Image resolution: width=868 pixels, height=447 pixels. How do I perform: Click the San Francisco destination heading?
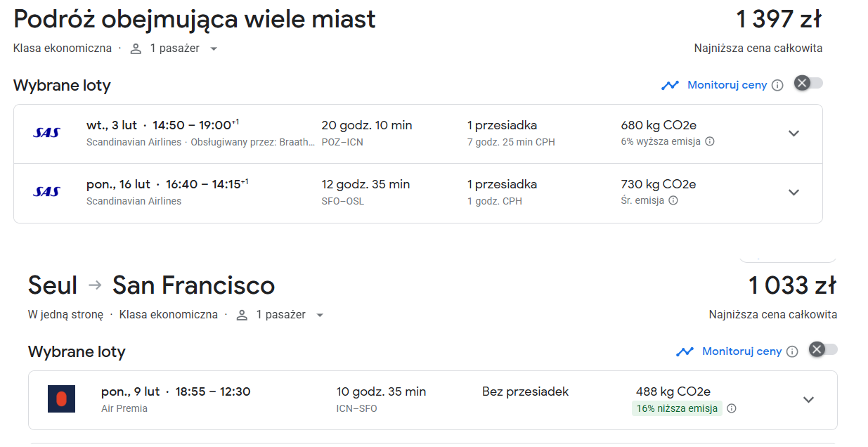(194, 285)
